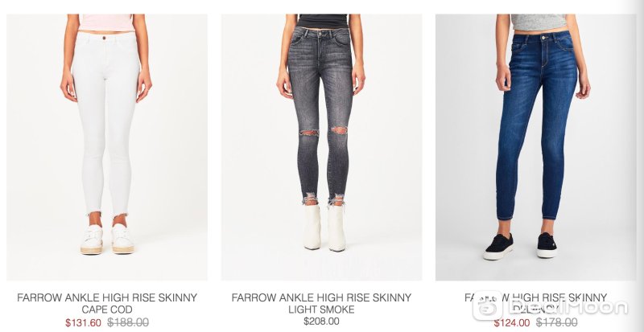The image size is (644, 332).
Task: Click the crossed-out $178.00 original price
Action: coord(557,322)
